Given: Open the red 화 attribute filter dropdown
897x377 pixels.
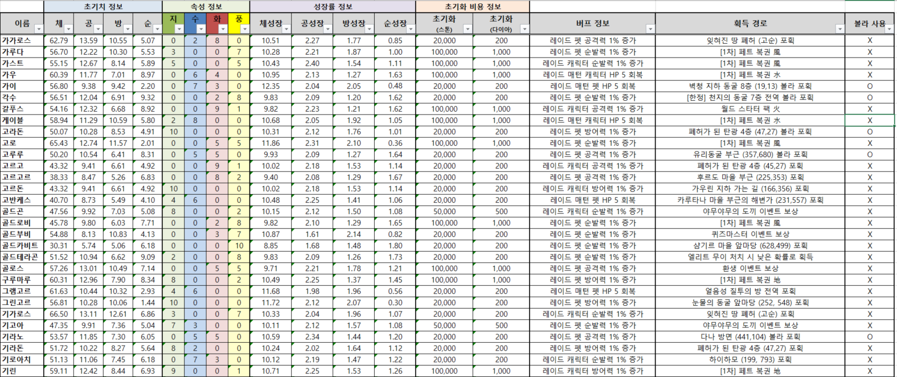Looking at the screenshot, I should click(x=223, y=29).
